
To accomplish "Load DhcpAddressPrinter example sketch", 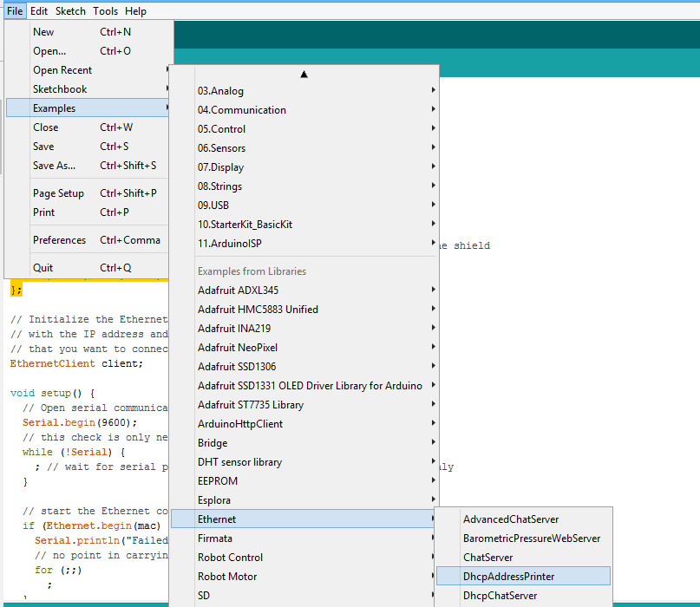I will (x=523, y=577).
